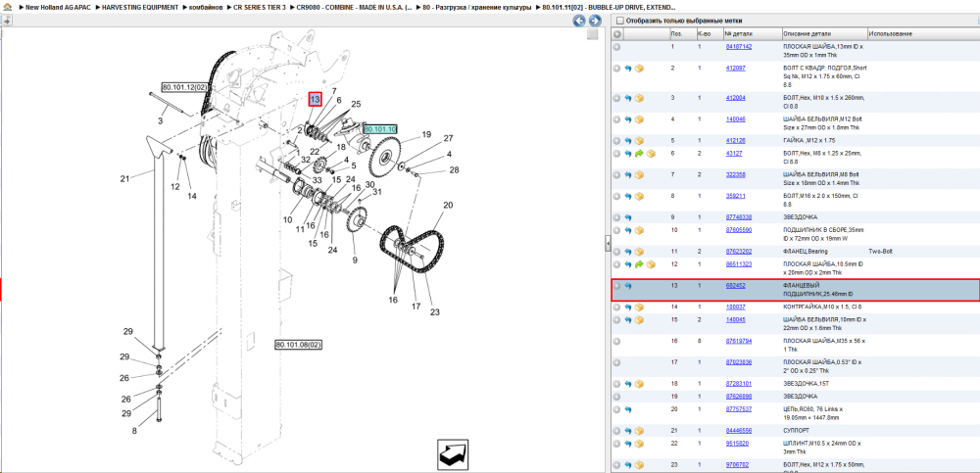The width and height of the screenshot is (980, 473).
Task: Enable 'Отобразить только выбранные метки' checkbox
Action: click(x=618, y=21)
